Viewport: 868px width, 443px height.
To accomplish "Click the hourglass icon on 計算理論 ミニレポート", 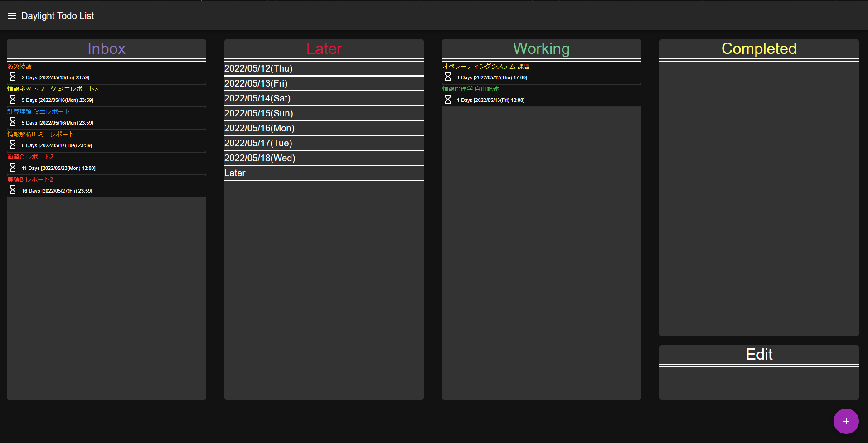I will pyautogui.click(x=12, y=122).
